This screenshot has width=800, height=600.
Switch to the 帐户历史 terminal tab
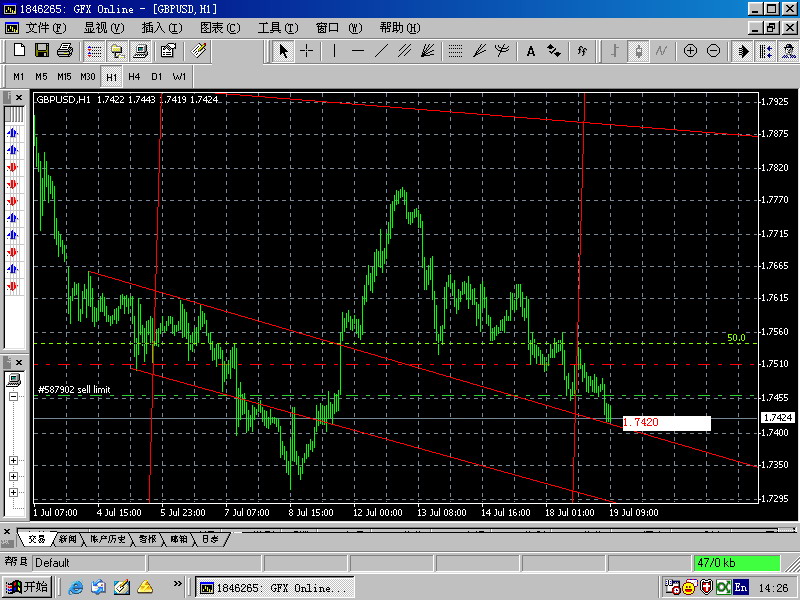(x=109, y=539)
